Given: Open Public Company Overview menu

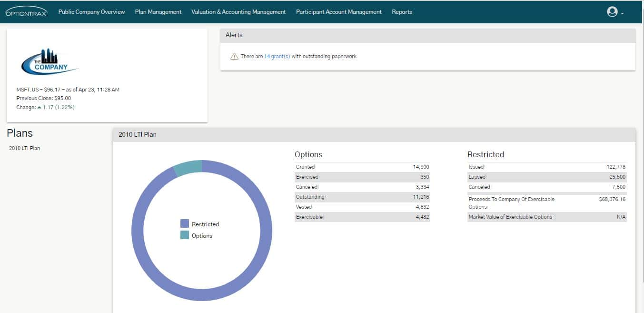Looking at the screenshot, I should [x=91, y=12].
